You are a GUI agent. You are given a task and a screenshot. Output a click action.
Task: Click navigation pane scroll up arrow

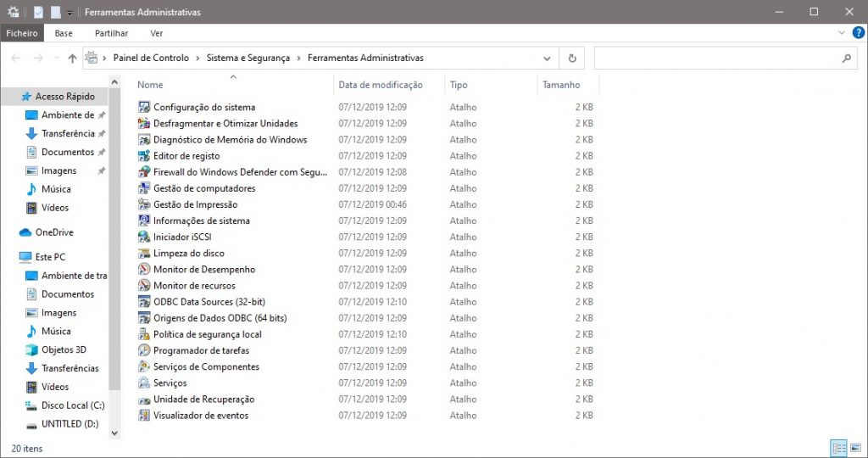pyautogui.click(x=114, y=82)
